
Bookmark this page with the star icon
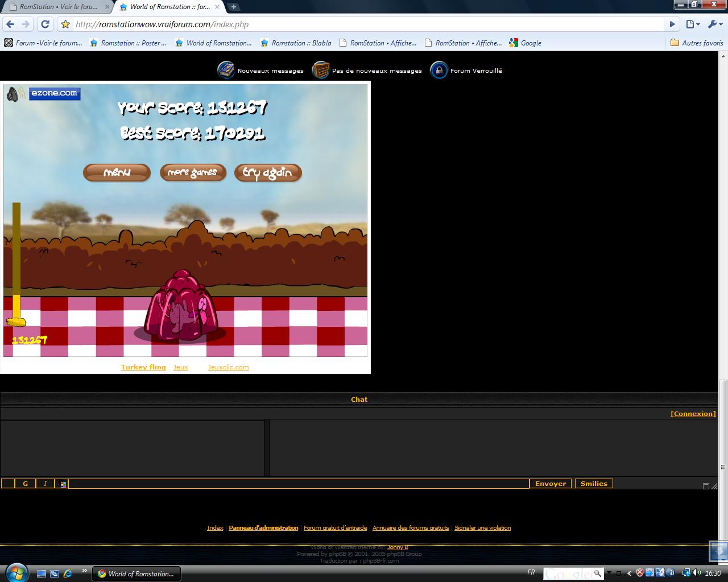65,24
